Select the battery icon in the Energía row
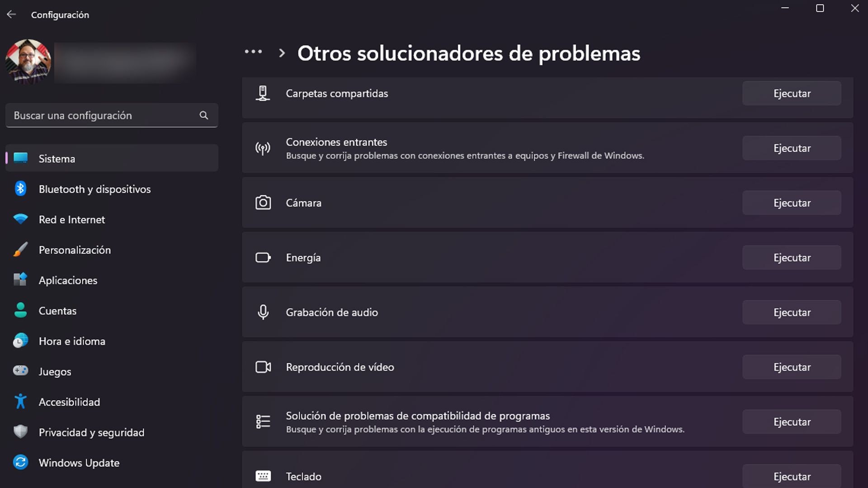868x488 pixels. pos(263,257)
